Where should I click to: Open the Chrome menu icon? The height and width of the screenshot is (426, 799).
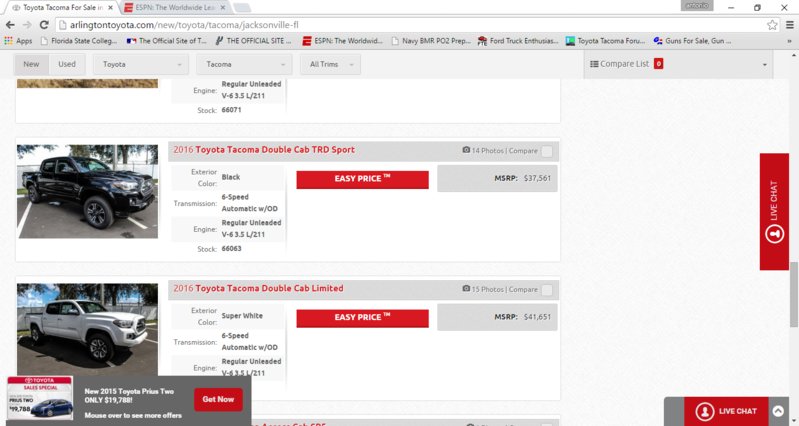click(789, 25)
